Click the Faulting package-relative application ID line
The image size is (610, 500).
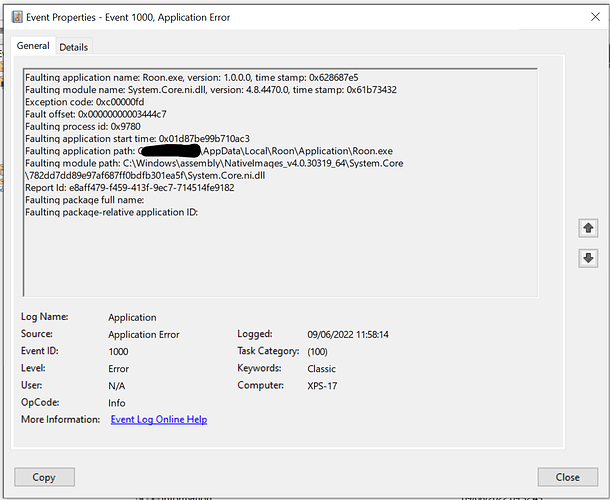pyautogui.click(x=111, y=212)
